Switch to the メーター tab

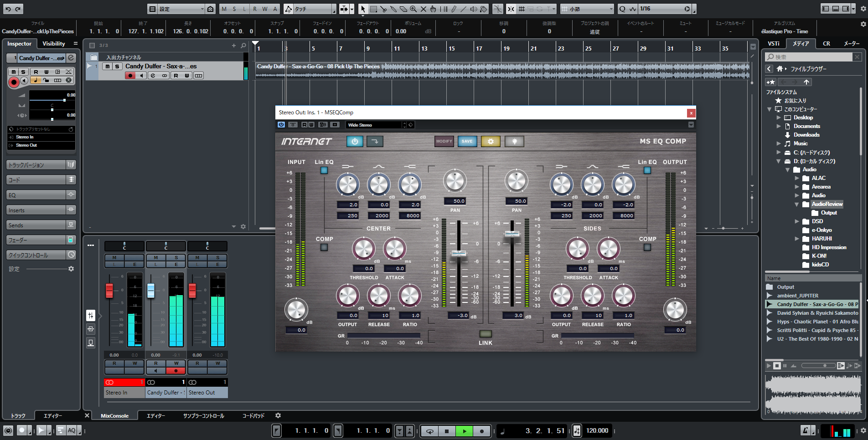pyautogui.click(x=851, y=44)
